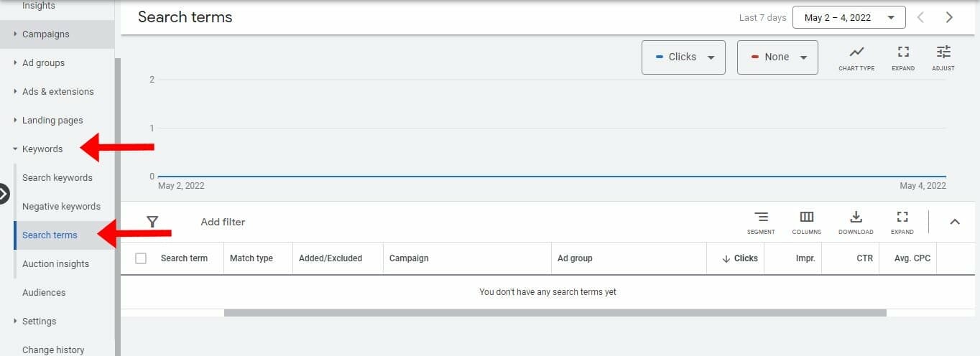The height and width of the screenshot is (356, 980).
Task: Open the Clicks metric dropdown
Action: 683,57
